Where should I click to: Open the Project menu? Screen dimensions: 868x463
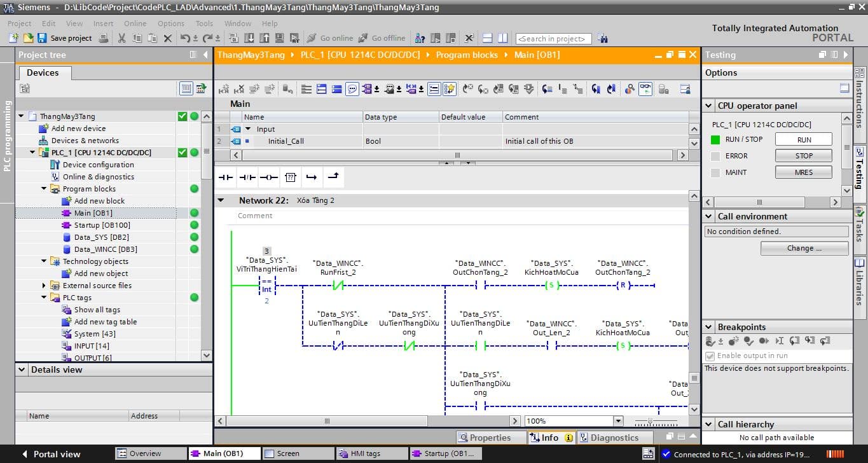19,24
